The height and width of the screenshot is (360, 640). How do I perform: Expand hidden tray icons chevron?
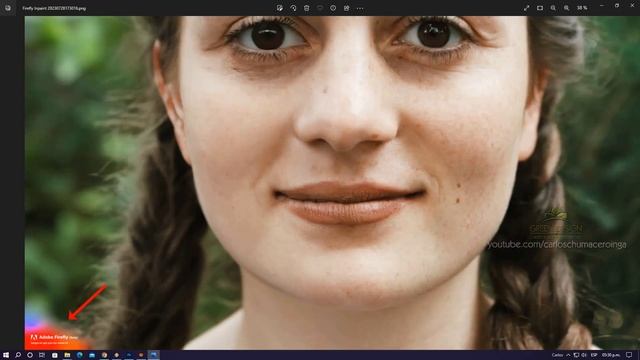tap(568, 355)
